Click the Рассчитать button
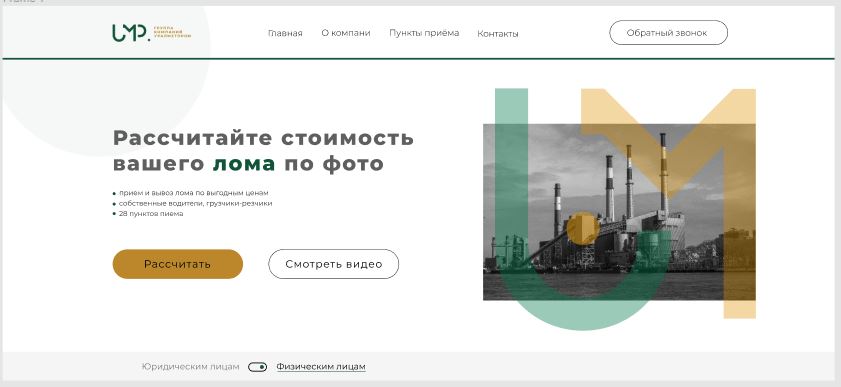The width and height of the screenshot is (841, 387). 178,264
